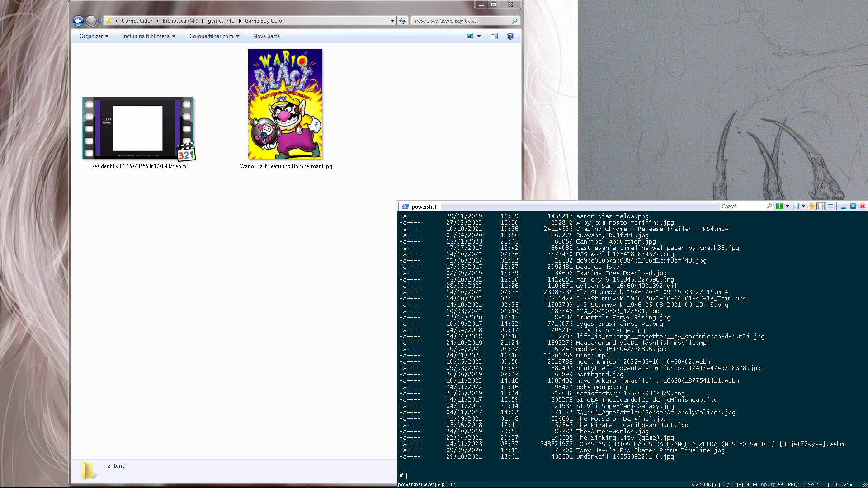Click the '220807[64]' status bar field
The image size is (868, 488).
pos(706,484)
